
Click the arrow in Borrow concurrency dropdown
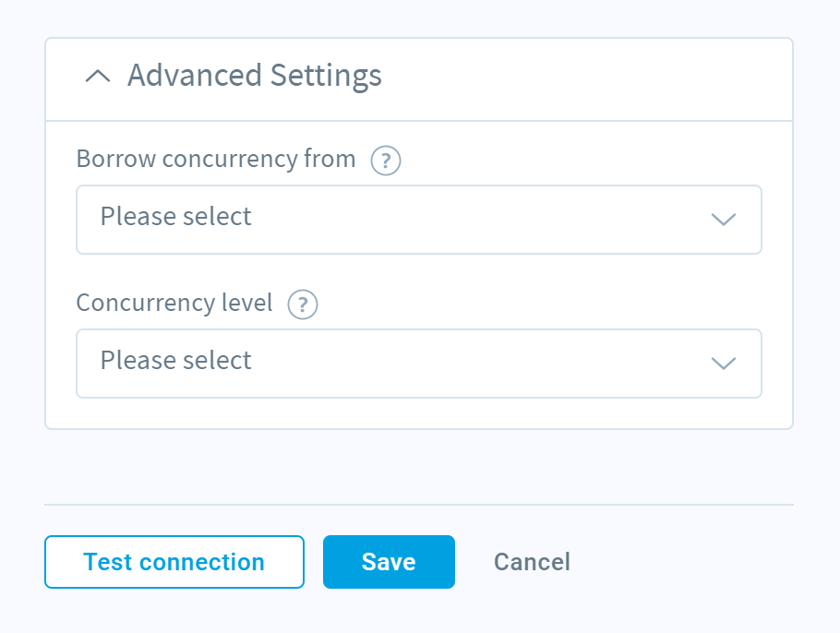click(723, 220)
